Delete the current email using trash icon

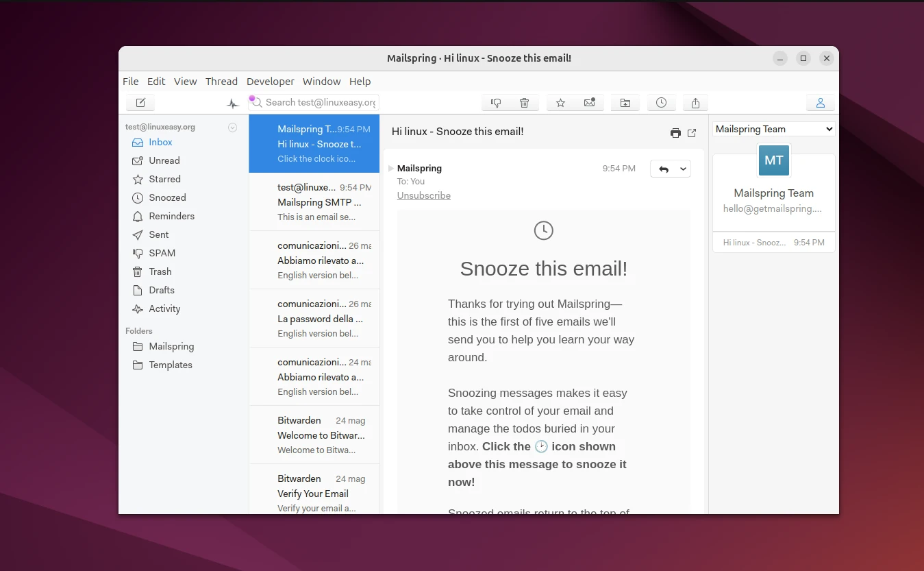point(524,102)
